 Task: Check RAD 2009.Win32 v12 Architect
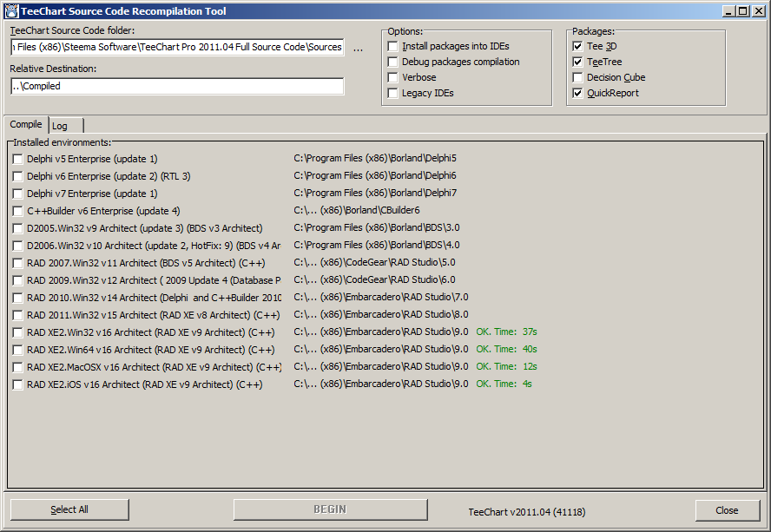tap(17, 280)
